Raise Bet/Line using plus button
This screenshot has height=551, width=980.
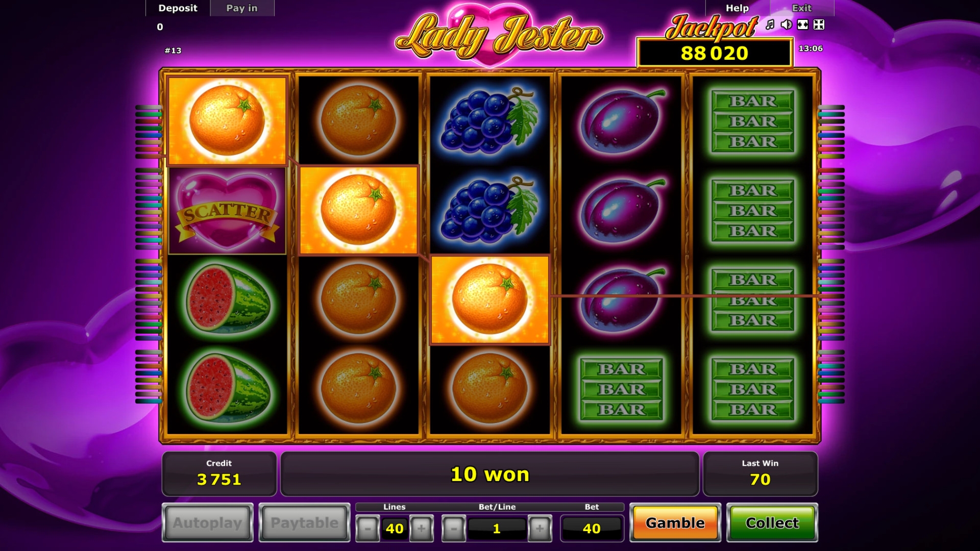click(540, 529)
